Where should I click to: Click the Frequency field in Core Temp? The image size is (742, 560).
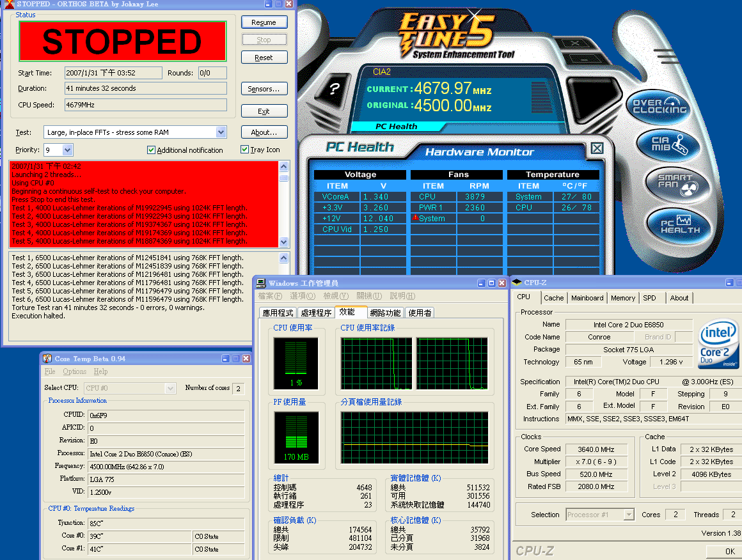tap(166, 467)
